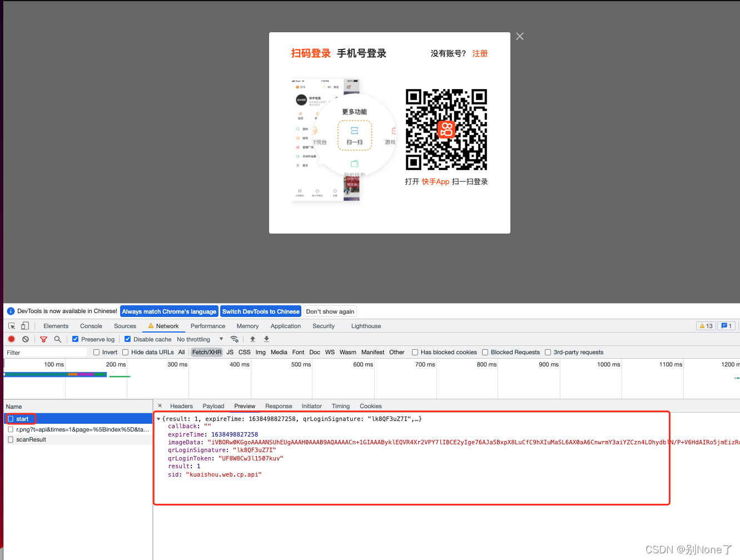The width and height of the screenshot is (740, 560).
Task: Click the Kuaishou logo inside QR code
Action: pos(446,130)
